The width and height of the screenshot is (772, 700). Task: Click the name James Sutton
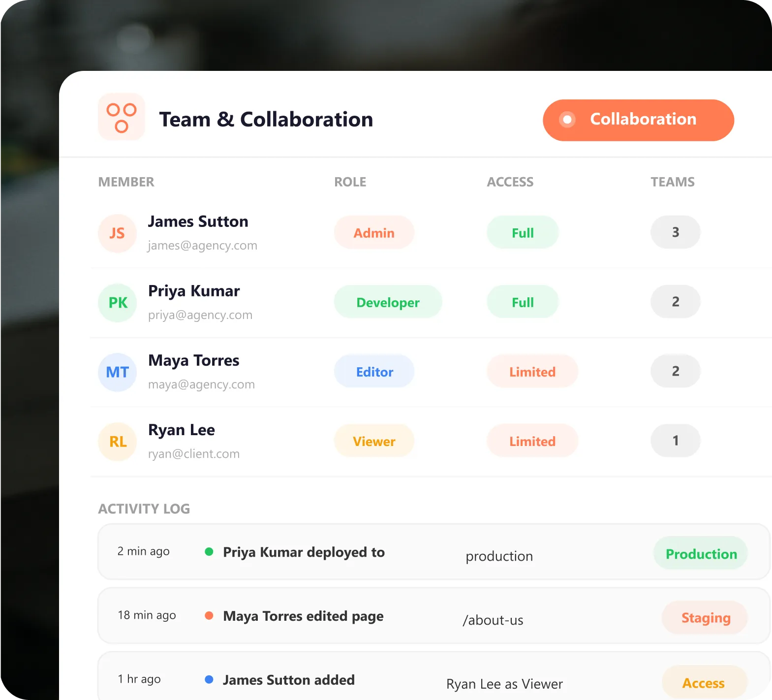198,222
